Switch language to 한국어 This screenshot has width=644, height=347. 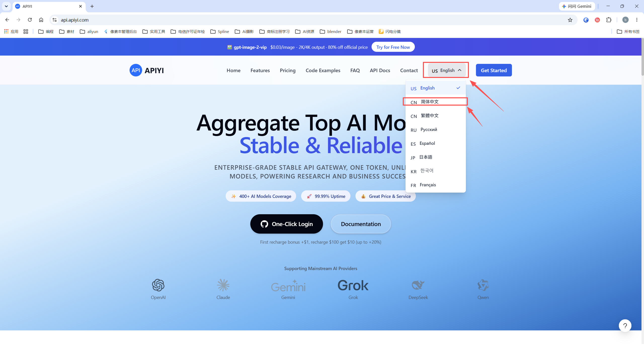[435, 171]
